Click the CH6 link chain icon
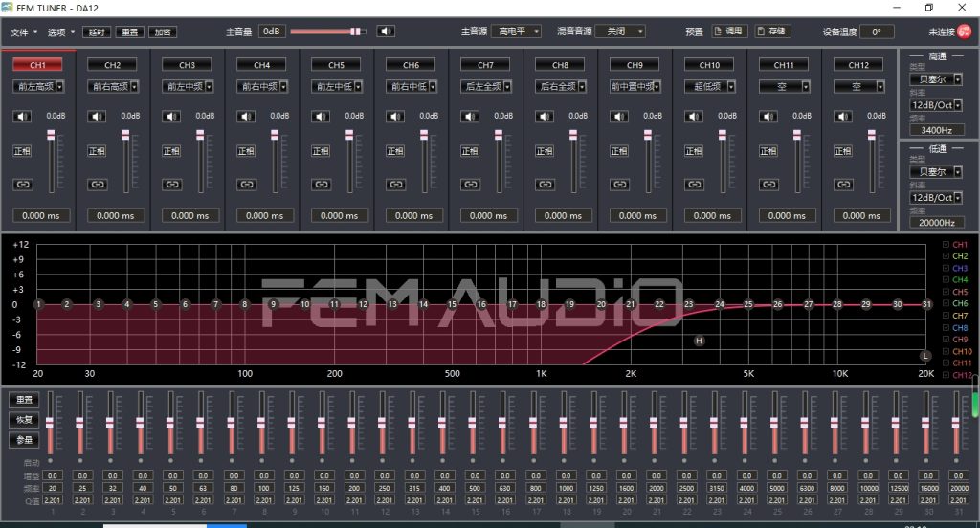This screenshot has height=528, width=980. [x=396, y=185]
